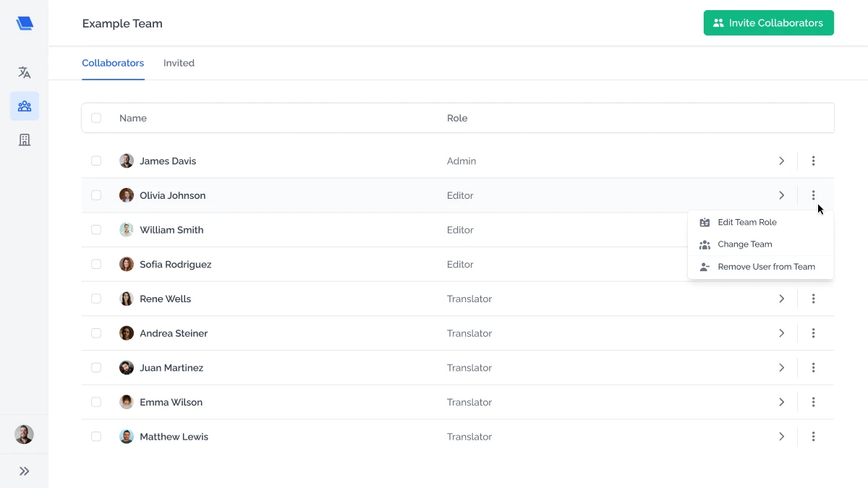Viewport: 868px width, 488px height.
Task: Click Sofia Rodriguez's avatar picture
Action: pyautogui.click(x=127, y=265)
